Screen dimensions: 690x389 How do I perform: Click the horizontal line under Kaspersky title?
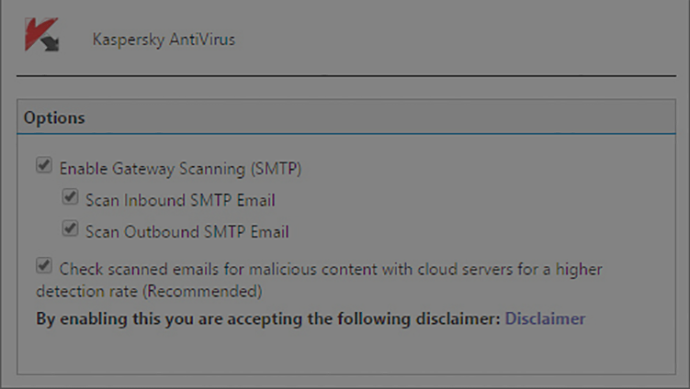point(346,76)
